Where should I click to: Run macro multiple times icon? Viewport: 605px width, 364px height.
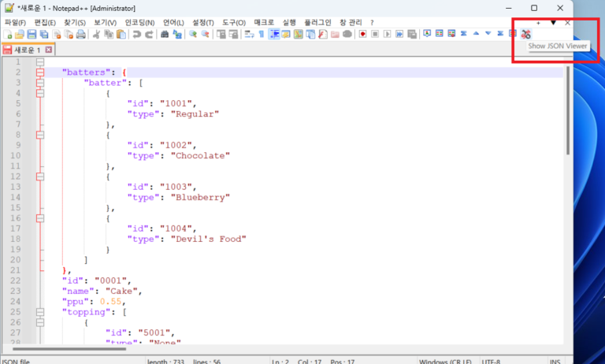click(399, 35)
